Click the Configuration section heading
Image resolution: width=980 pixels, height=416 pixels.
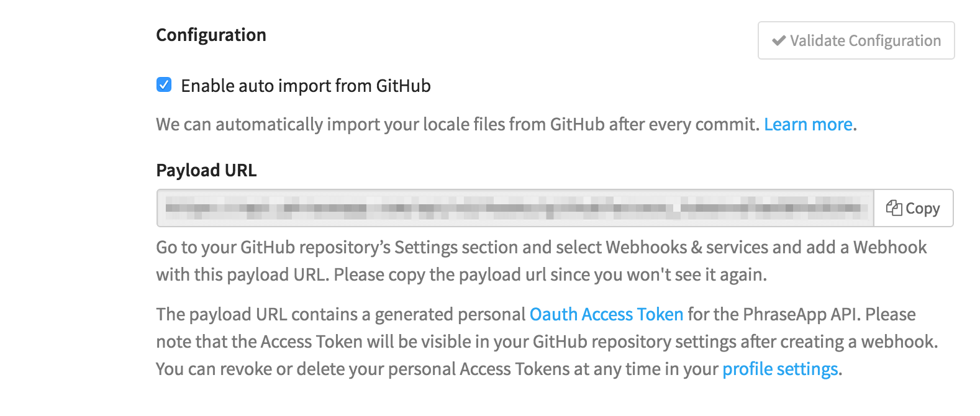211,35
